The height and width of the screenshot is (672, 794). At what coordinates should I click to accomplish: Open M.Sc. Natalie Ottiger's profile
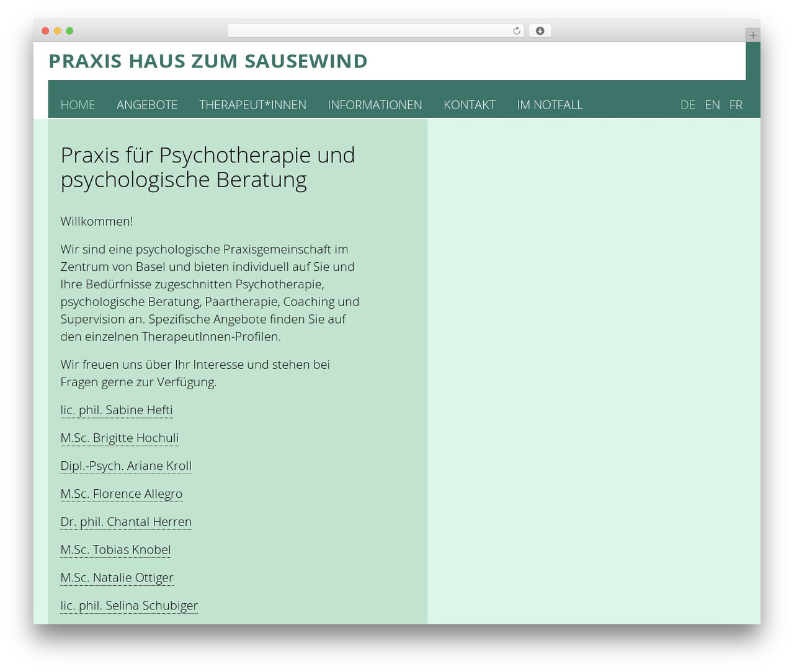point(117,577)
